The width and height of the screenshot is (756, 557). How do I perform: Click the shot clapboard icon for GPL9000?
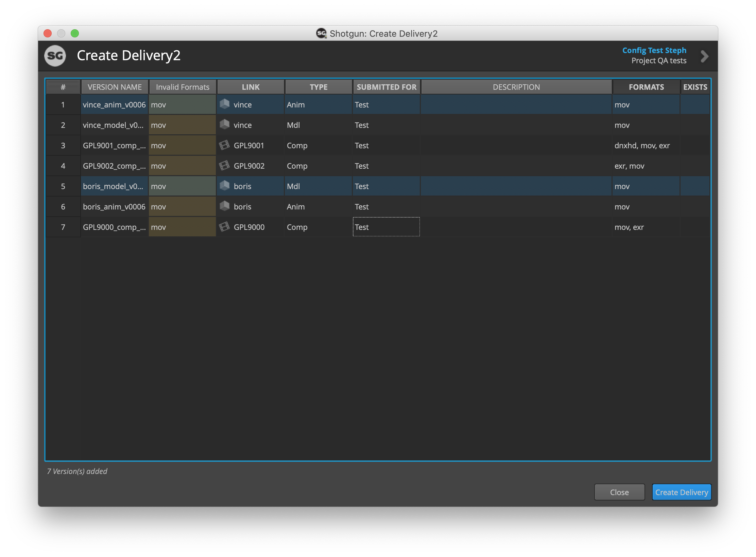pyautogui.click(x=224, y=227)
